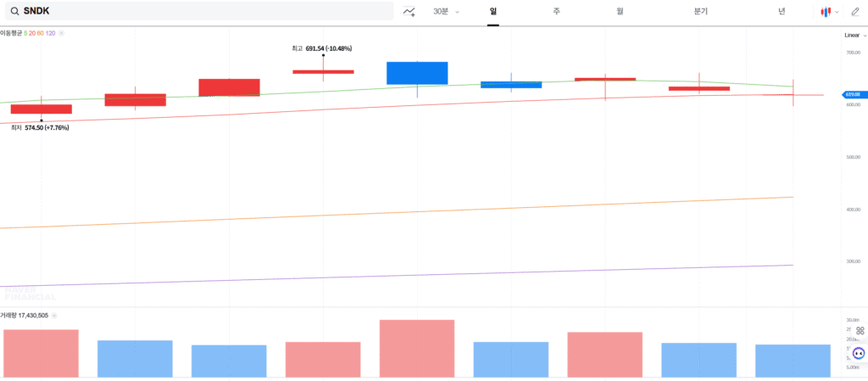This screenshot has width=868, height=381.
Task: Select the quarterly (분기) tab
Action: (x=700, y=11)
